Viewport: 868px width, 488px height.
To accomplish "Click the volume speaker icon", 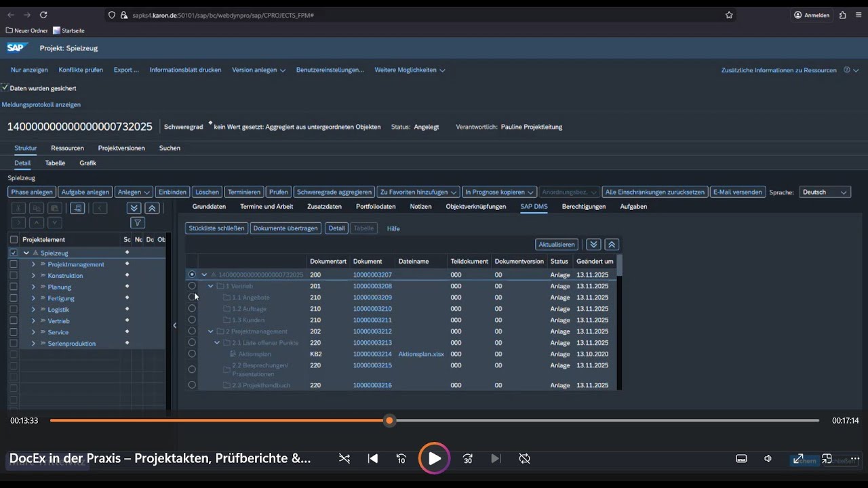I will click(768, 459).
